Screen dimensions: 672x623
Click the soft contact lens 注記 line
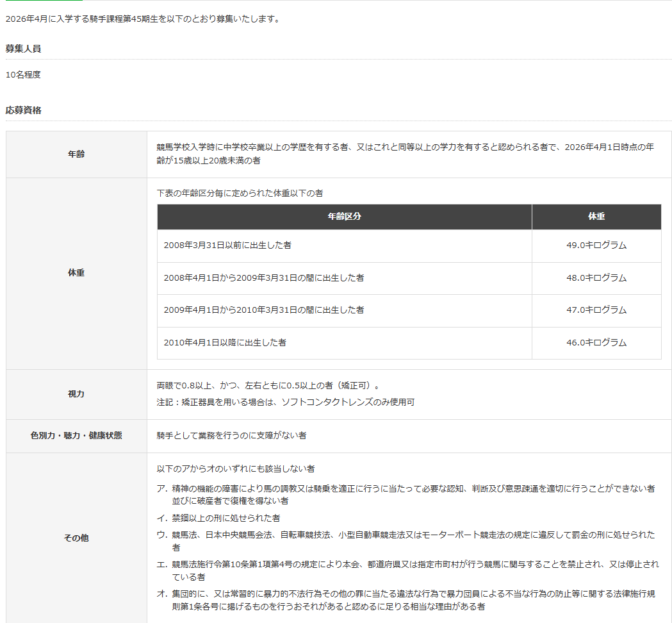click(286, 403)
